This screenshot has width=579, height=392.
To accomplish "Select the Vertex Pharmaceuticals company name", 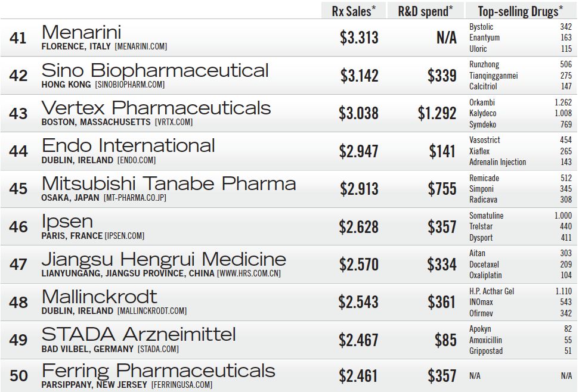I will coord(156,108).
